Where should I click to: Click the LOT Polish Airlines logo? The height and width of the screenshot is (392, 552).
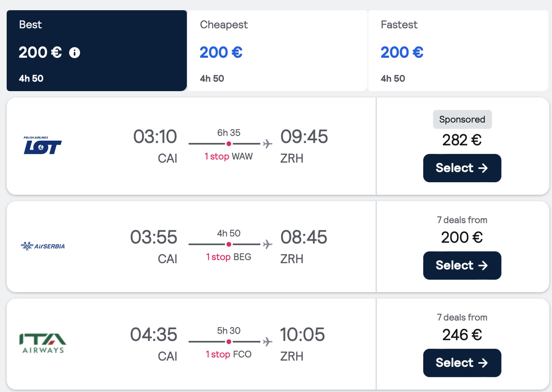coord(43,145)
